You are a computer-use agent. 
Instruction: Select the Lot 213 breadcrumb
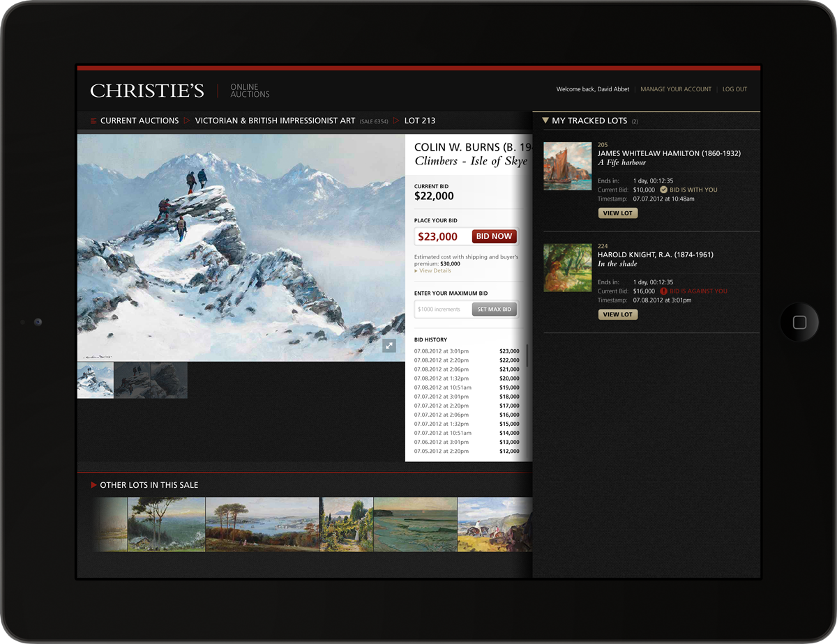420,121
